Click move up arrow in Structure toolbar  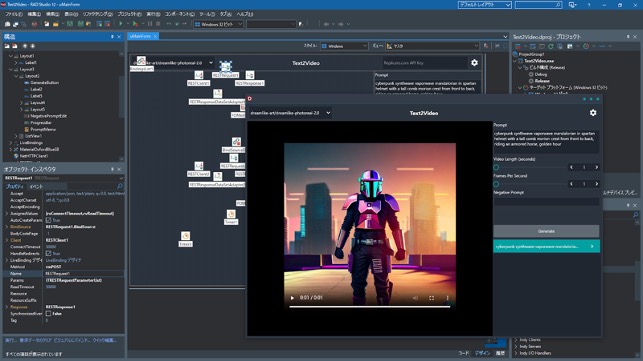(x=25, y=46)
